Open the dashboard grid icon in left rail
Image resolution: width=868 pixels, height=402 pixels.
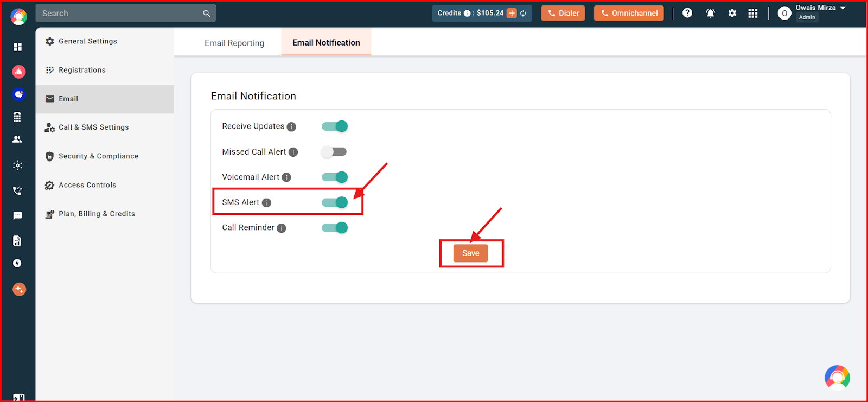pos(17,47)
